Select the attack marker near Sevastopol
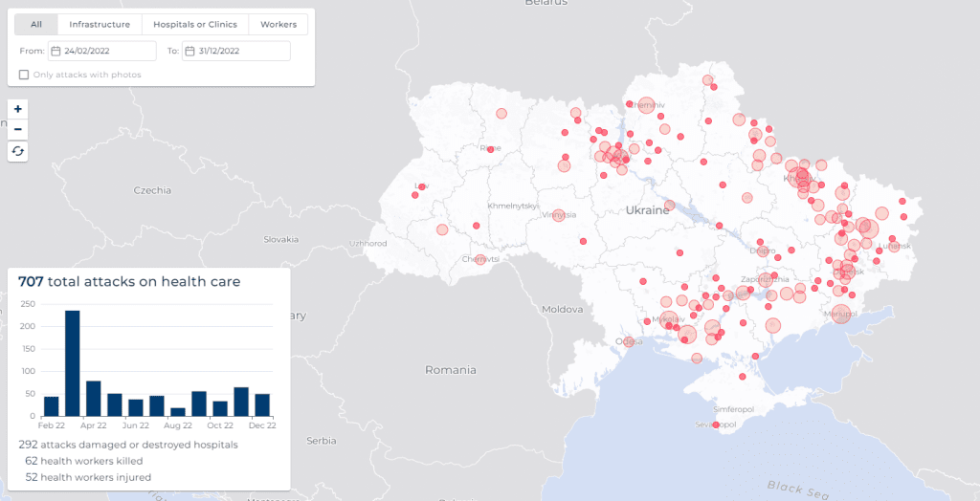This screenshot has height=501, width=980. [x=716, y=425]
